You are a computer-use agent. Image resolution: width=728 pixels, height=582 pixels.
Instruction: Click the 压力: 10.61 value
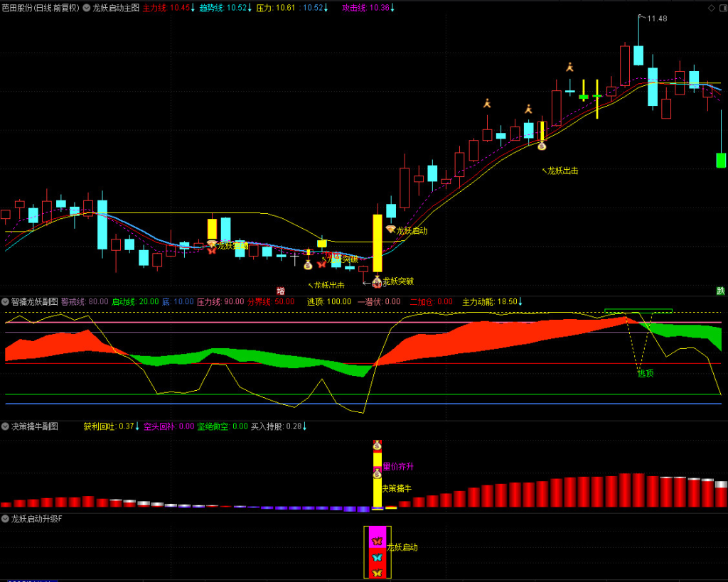tap(276, 8)
